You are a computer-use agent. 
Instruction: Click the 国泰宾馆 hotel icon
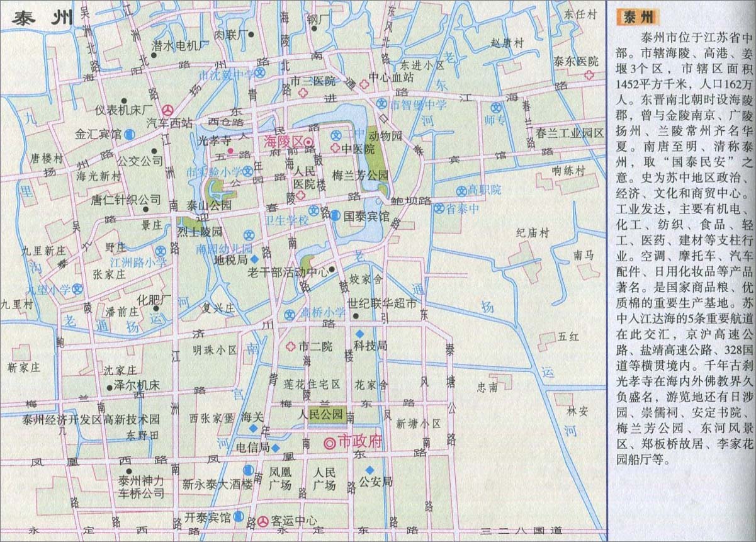click(x=336, y=215)
